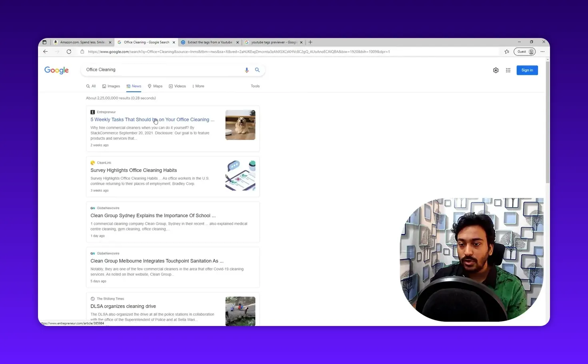
Task: Open the Tools filter options
Action: tap(255, 86)
